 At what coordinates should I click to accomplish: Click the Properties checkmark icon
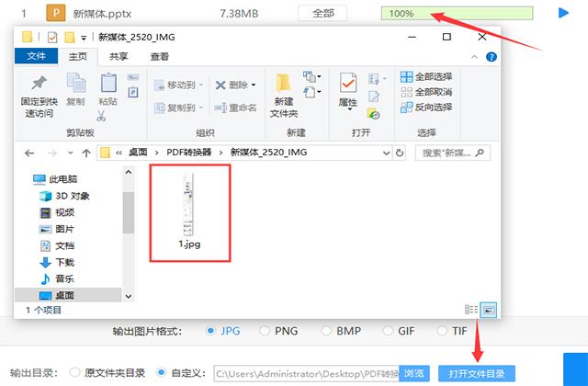[x=348, y=83]
